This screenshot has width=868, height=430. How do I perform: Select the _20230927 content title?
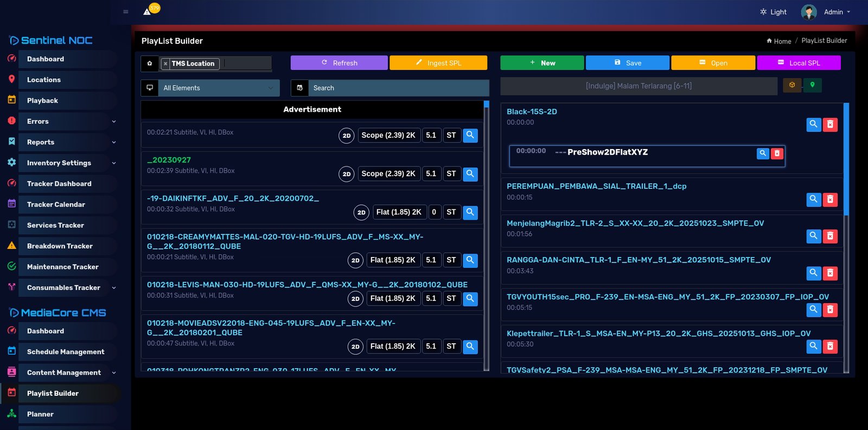tap(169, 160)
